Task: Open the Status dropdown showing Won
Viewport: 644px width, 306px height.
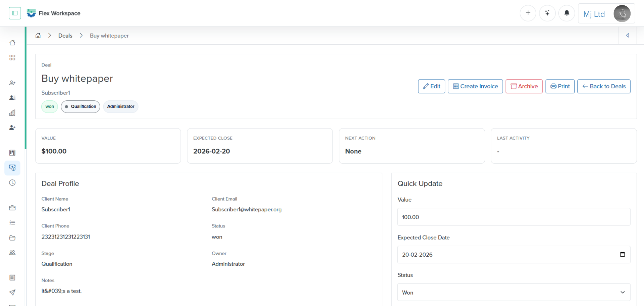Action: pos(514,292)
